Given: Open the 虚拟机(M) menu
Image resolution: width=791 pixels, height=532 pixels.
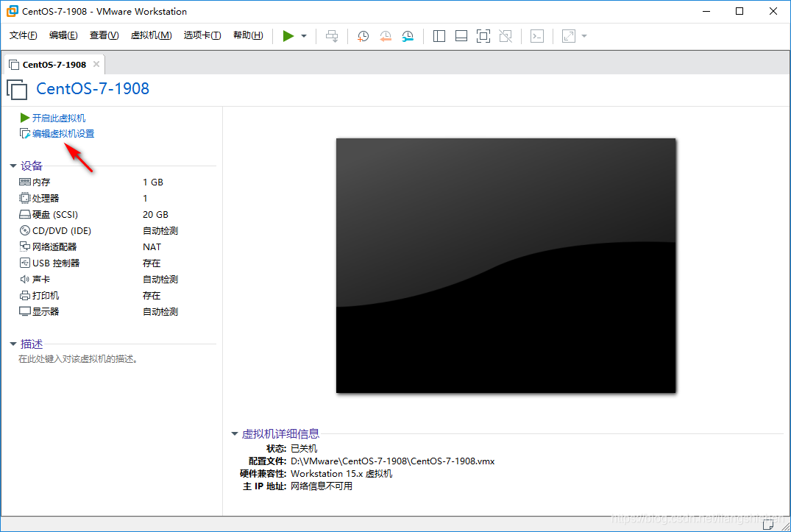Looking at the screenshot, I should (151, 35).
